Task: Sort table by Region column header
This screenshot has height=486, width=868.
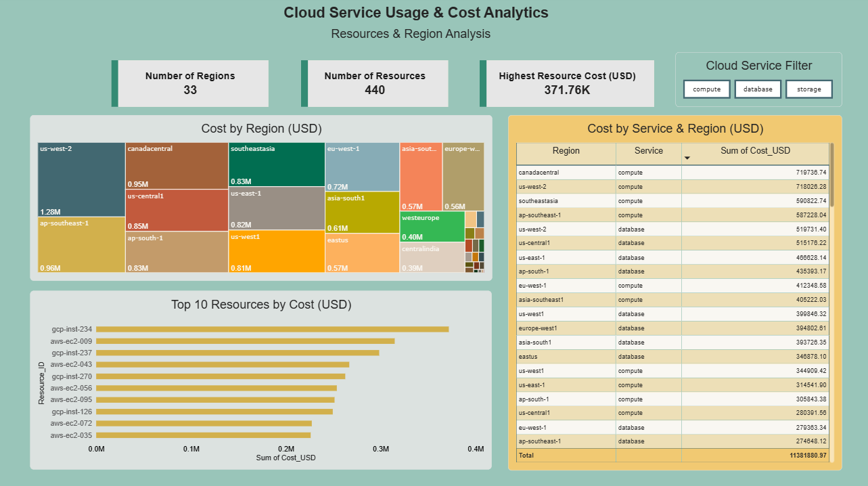Action: pos(566,151)
